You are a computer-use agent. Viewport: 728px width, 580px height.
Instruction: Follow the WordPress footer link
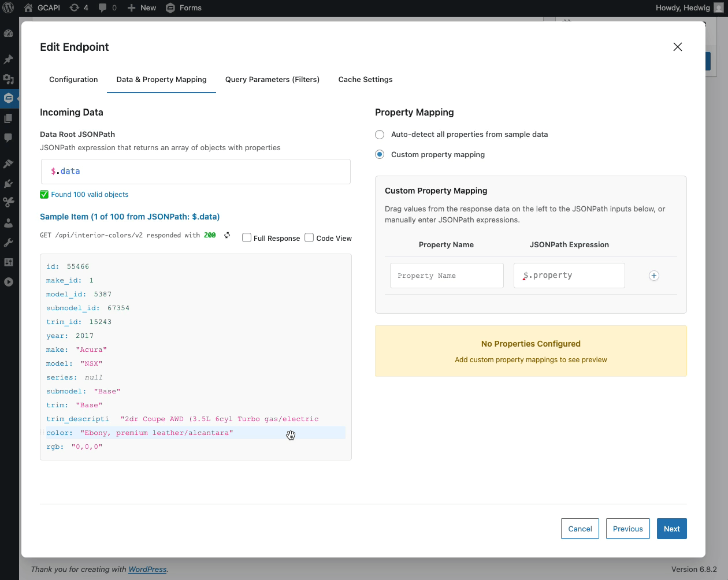point(147,570)
